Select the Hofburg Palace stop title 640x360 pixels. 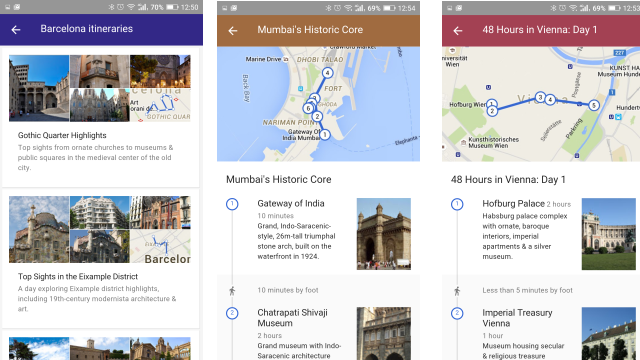(513, 203)
